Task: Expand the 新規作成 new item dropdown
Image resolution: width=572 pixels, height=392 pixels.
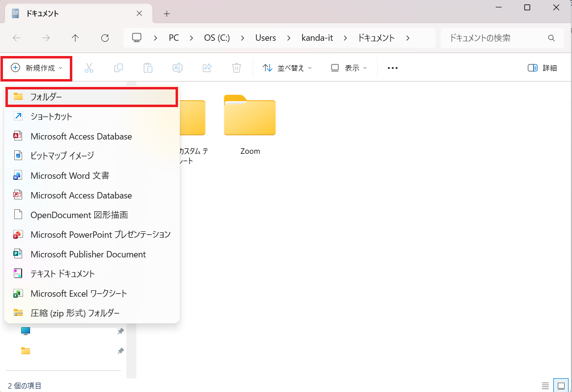Action: pos(37,68)
